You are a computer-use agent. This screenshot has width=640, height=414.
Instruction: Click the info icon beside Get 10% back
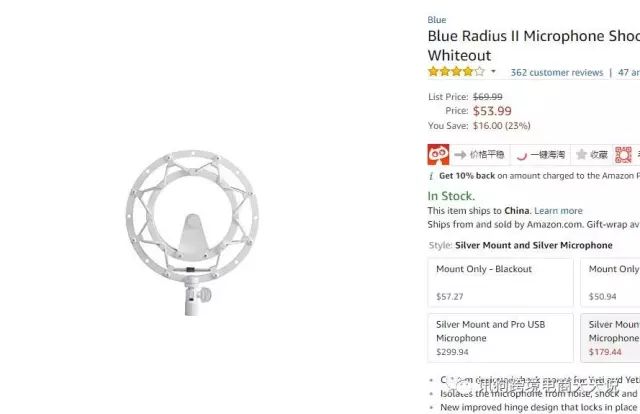coord(431,176)
